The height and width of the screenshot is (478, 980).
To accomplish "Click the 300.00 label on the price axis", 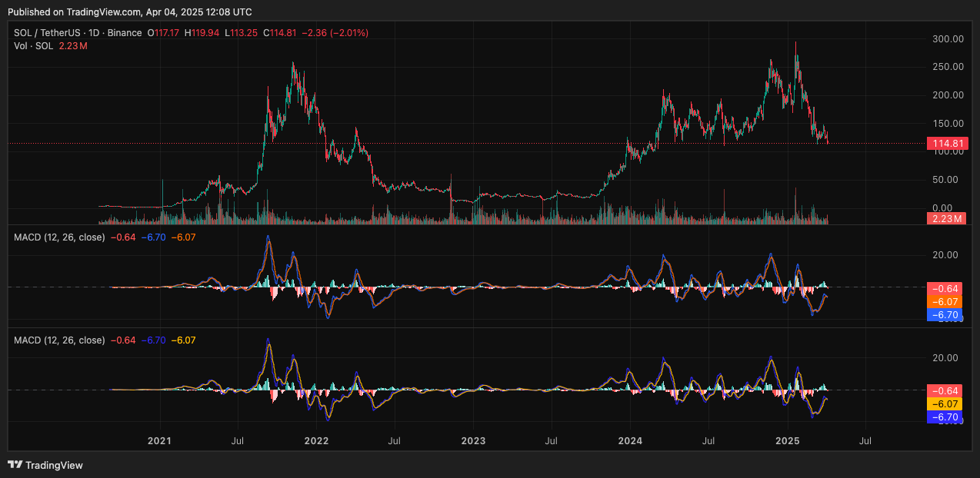I will [948, 38].
